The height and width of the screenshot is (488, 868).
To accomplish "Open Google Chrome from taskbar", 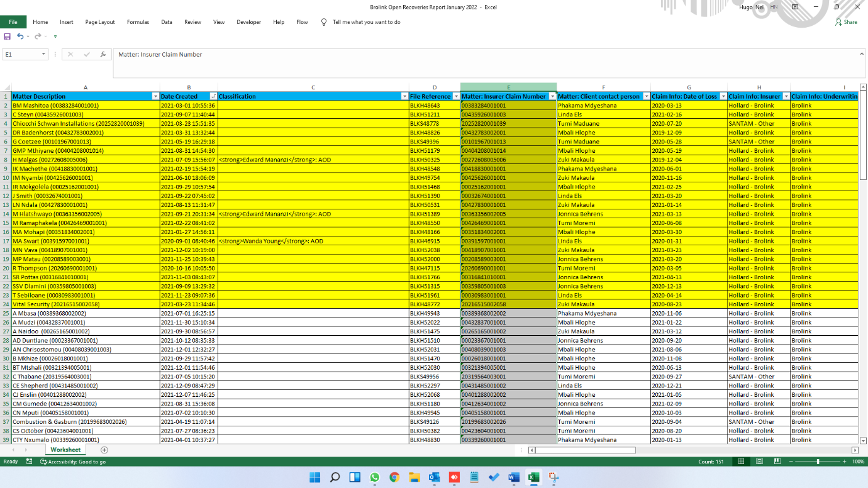I will [x=394, y=477].
